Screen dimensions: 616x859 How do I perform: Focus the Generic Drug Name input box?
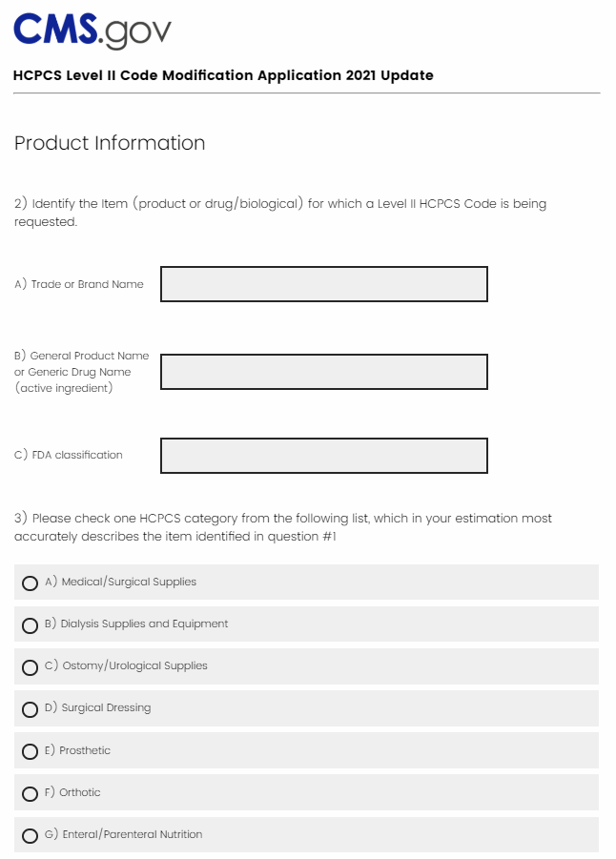pyautogui.click(x=324, y=372)
